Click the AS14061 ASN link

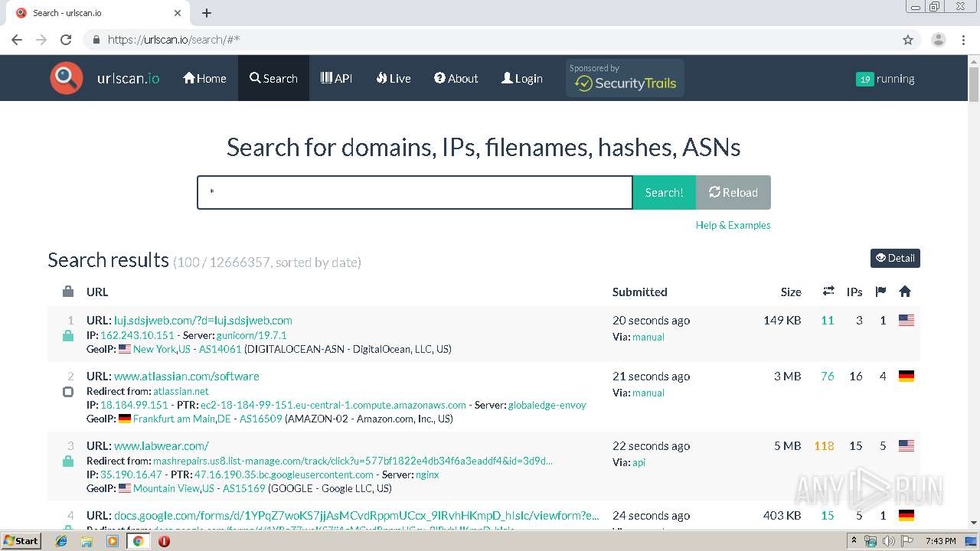pyautogui.click(x=220, y=348)
